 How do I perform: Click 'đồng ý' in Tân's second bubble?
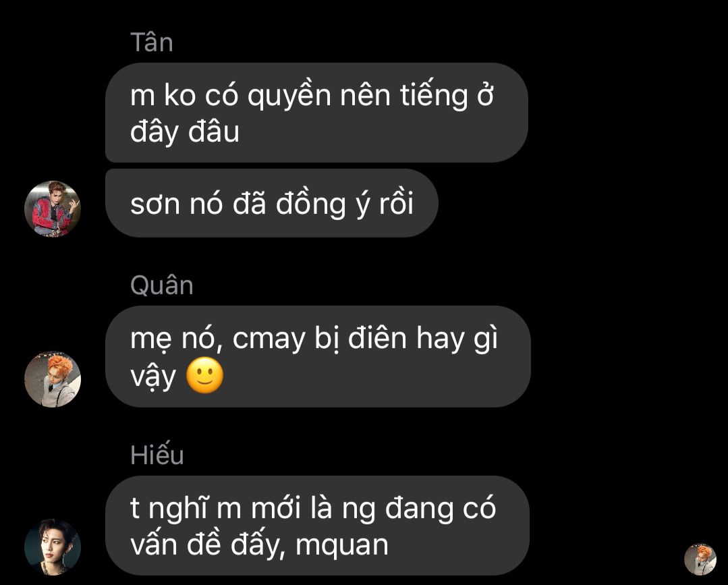tap(324, 204)
